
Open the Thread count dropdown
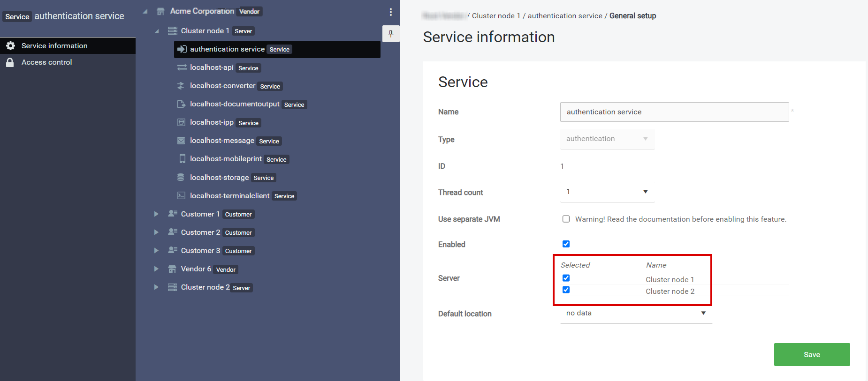607,192
